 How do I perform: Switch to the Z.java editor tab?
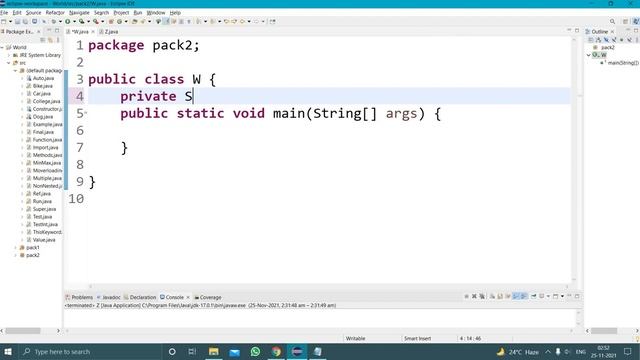point(109,31)
